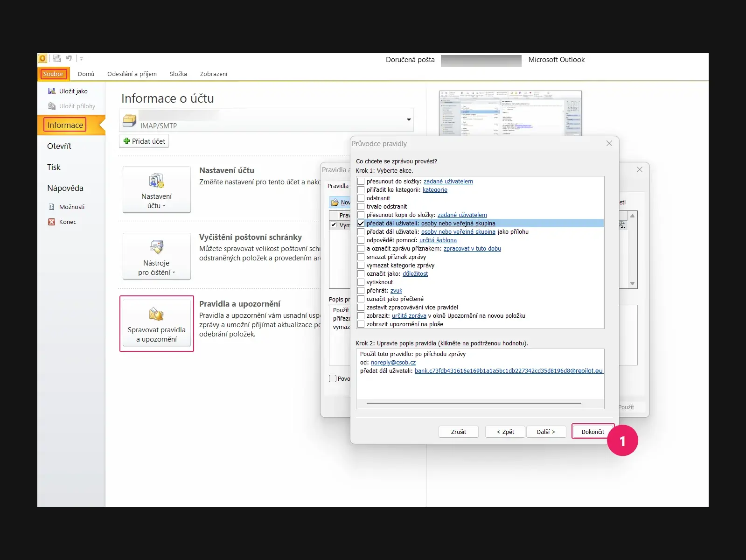Select Nápověda in the backstage menu
The width and height of the screenshot is (746, 560).
[65, 188]
